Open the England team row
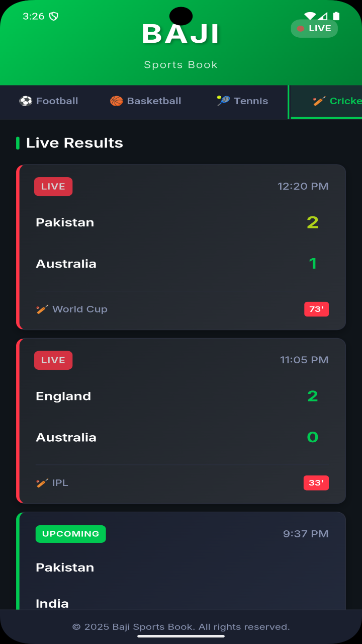 (x=182, y=396)
